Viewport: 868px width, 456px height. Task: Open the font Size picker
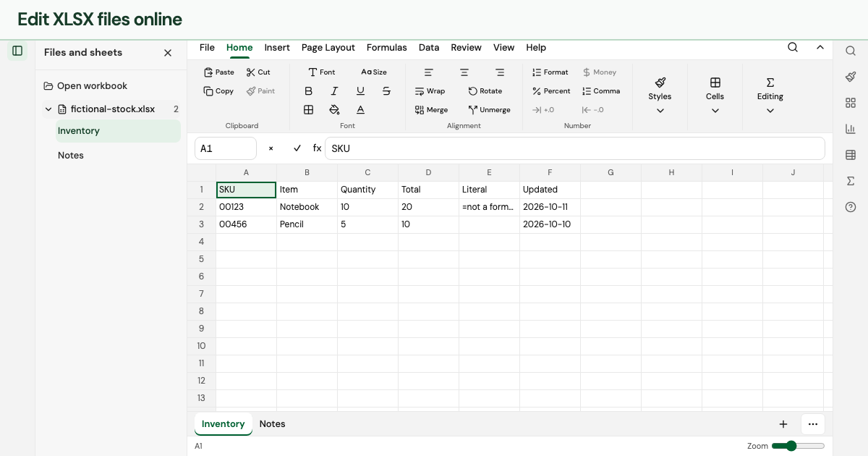pyautogui.click(x=374, y=72)
